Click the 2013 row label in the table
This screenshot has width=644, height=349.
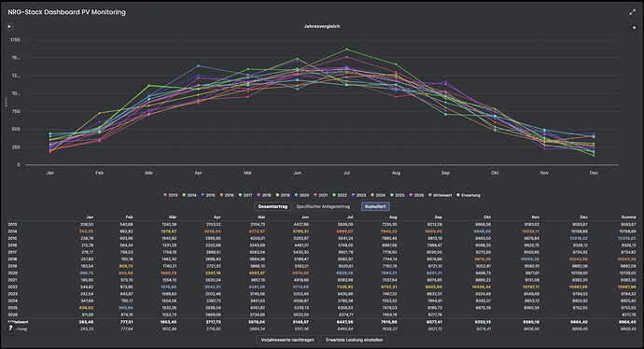(x=12, y=225)
